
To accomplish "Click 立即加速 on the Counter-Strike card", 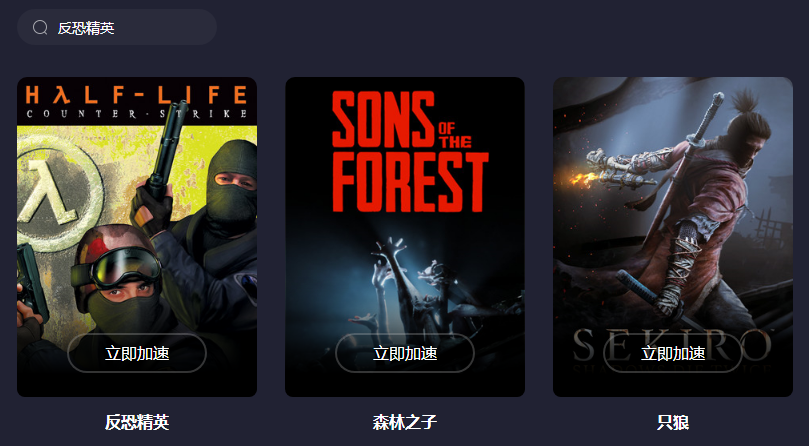I will click(x=137, y=353).
